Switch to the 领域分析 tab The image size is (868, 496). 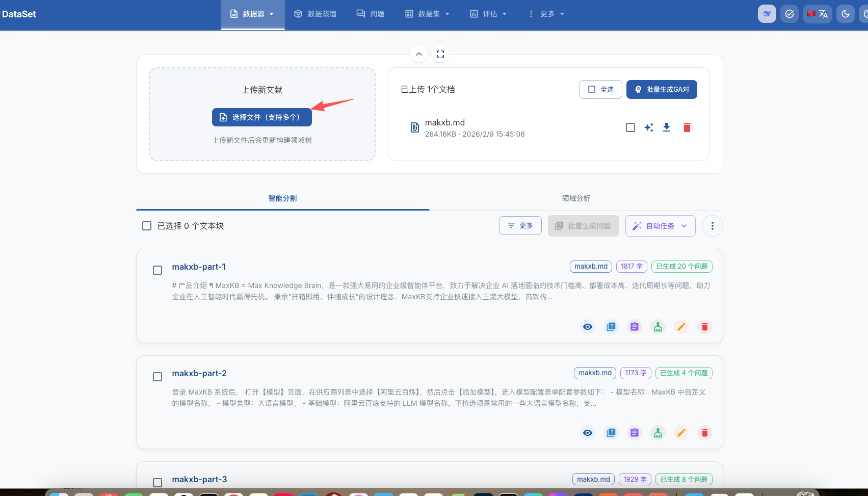[576, 198]
